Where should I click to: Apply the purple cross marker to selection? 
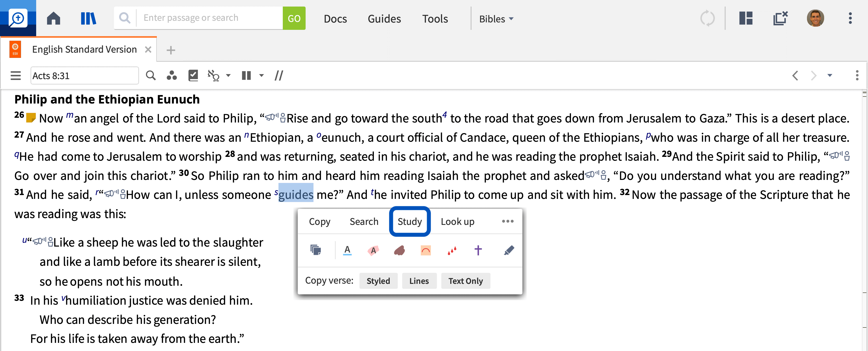[x=478, y=250]
